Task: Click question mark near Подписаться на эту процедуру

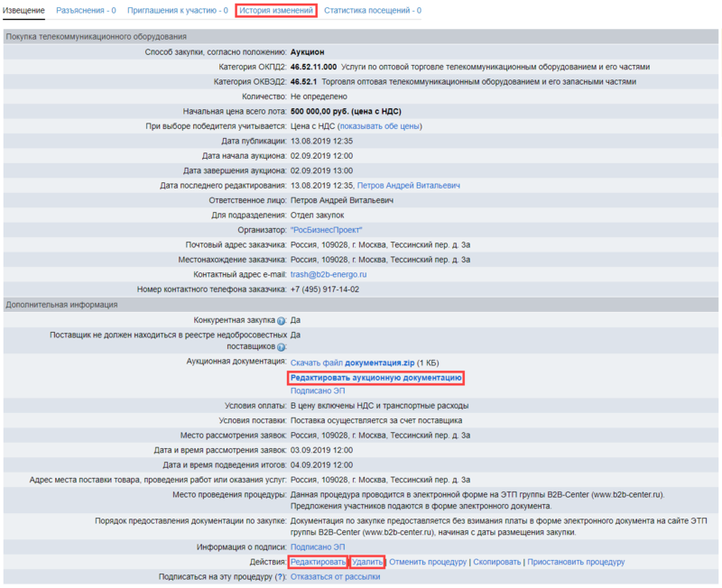Action: [x=280, y=577]
